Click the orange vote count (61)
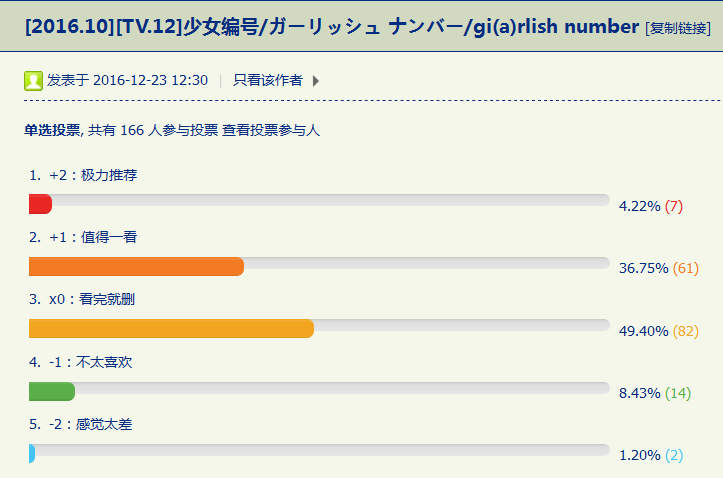723x478 pixels. click(685, 269)
